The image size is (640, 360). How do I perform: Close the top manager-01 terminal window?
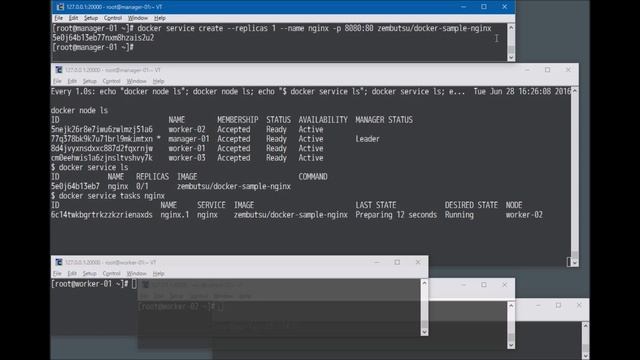504,7
